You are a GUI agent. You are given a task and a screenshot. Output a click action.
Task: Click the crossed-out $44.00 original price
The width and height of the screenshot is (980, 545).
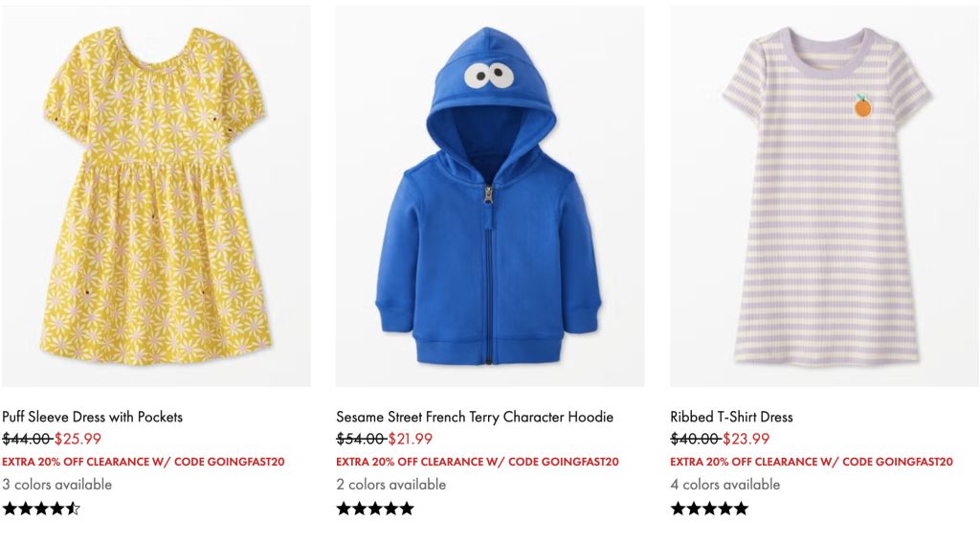[x=26, y=440]
